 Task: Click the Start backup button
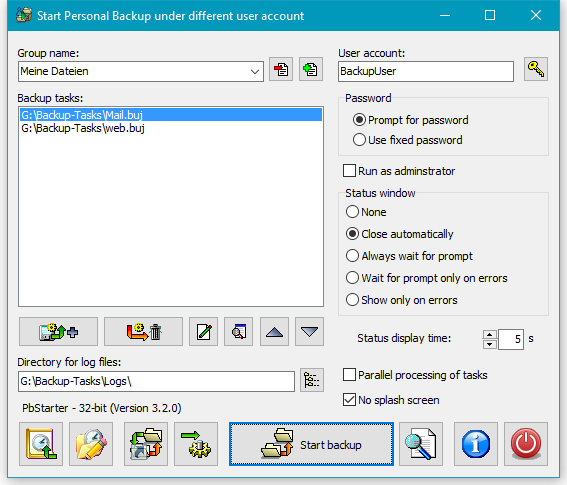click(311, 444)
